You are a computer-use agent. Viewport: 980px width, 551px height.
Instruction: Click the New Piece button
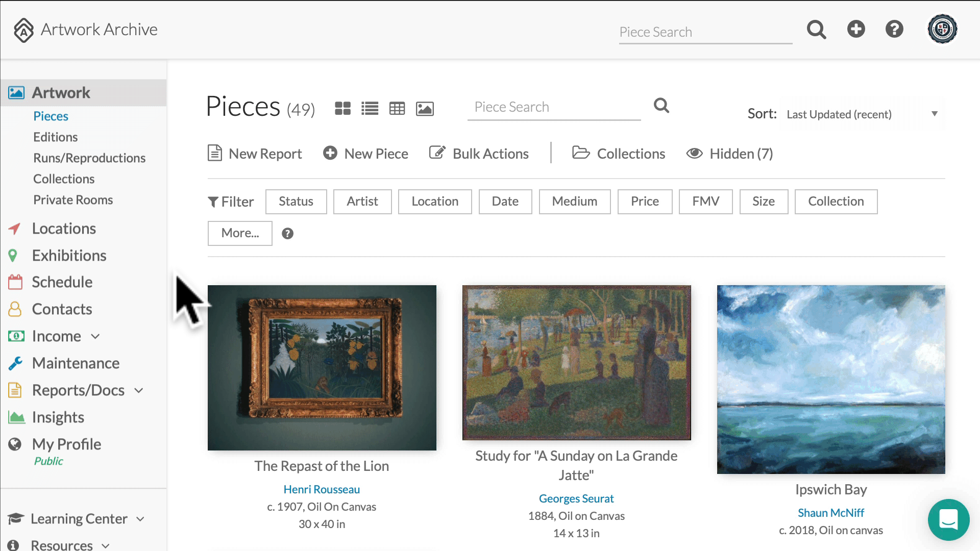click(x=365, y=154)
